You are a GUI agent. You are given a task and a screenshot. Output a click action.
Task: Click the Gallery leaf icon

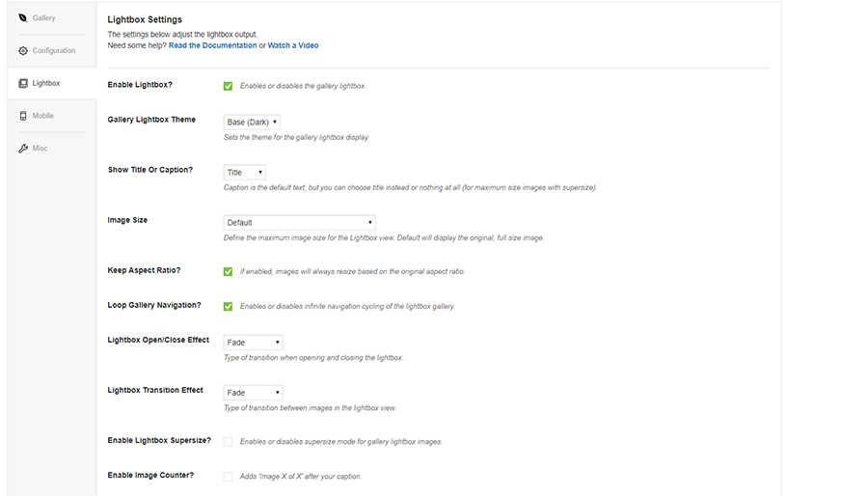(23, 18)
